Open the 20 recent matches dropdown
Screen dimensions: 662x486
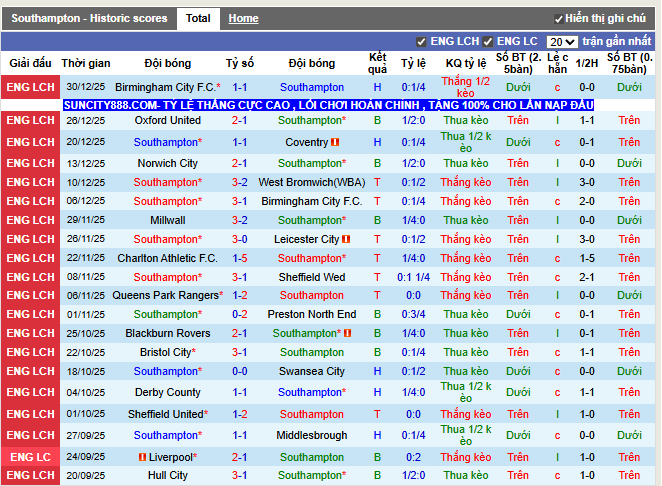point(562,42)
